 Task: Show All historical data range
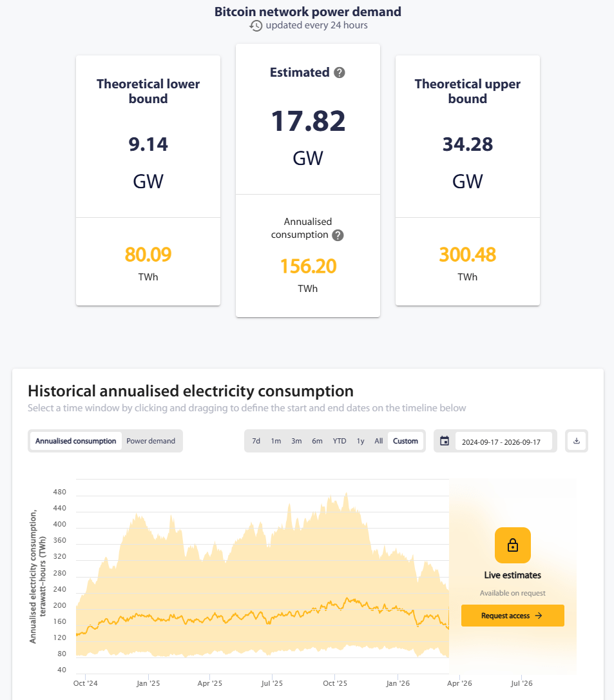tap(378, 441)
